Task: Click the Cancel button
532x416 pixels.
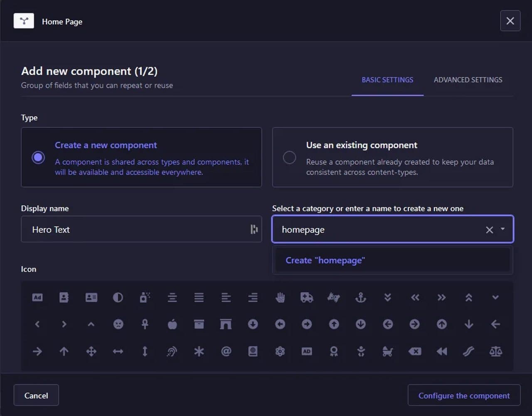Action: tap(36, 395)
